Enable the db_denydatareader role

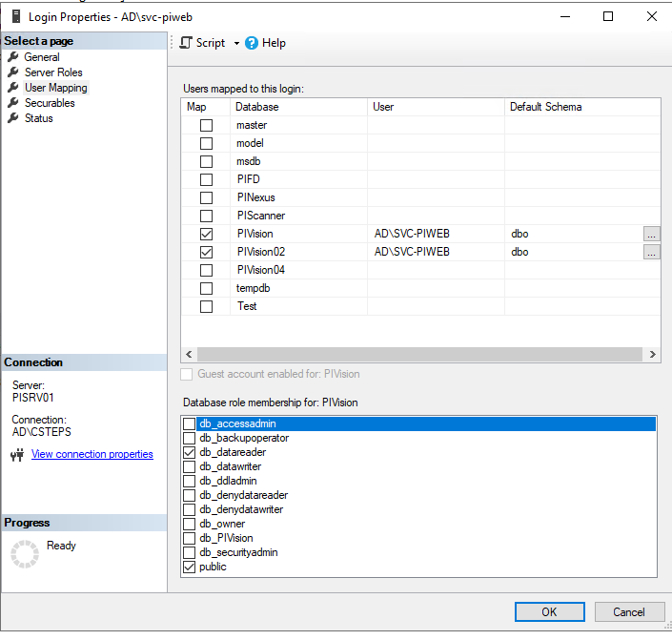coord(189,495)
